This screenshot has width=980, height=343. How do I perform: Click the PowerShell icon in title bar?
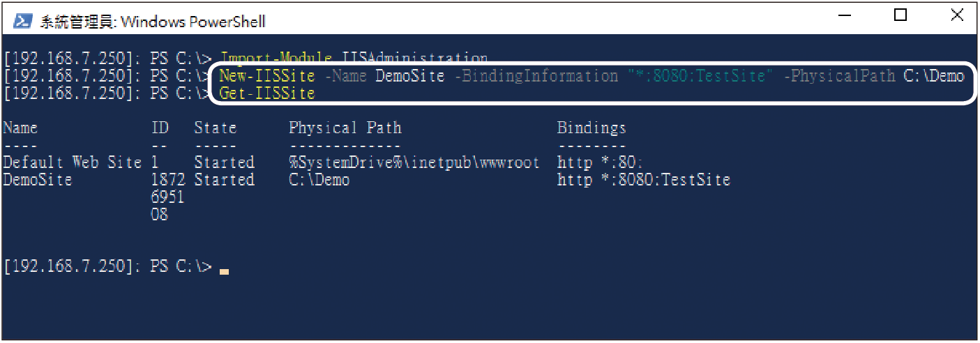23,22
